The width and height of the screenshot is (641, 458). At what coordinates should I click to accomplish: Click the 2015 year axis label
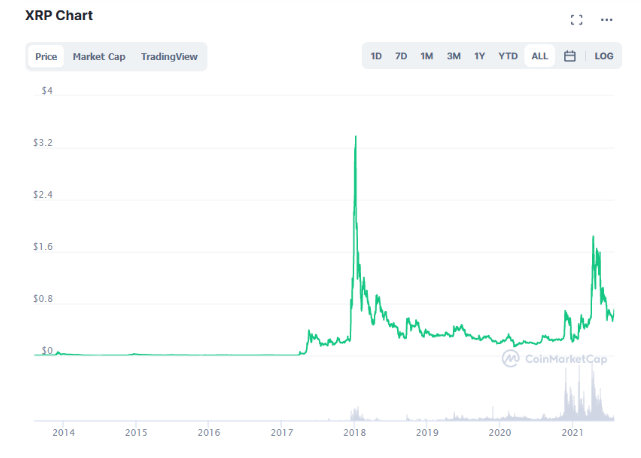point(136,433)
